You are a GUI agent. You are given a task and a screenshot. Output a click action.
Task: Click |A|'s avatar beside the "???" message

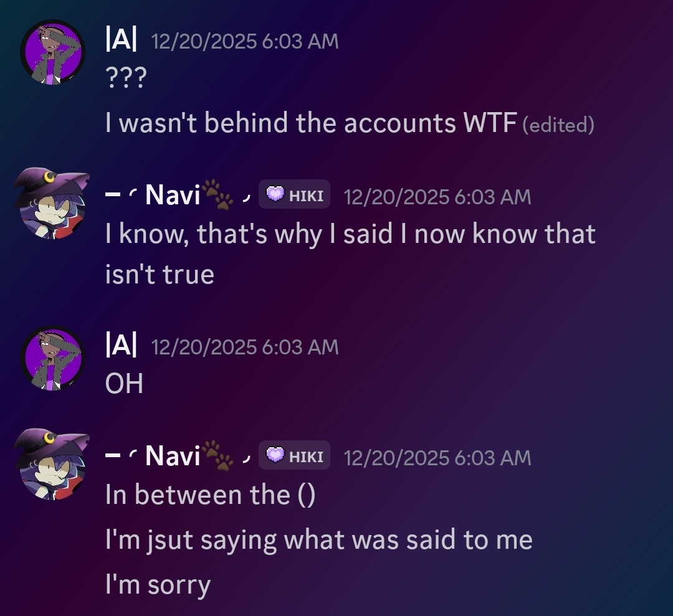coord(52,52)
